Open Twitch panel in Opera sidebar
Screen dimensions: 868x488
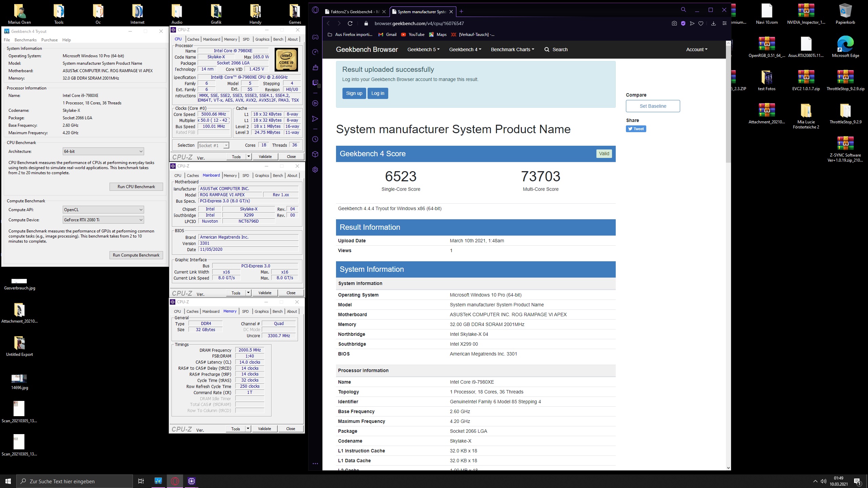(x=315, y=83)
